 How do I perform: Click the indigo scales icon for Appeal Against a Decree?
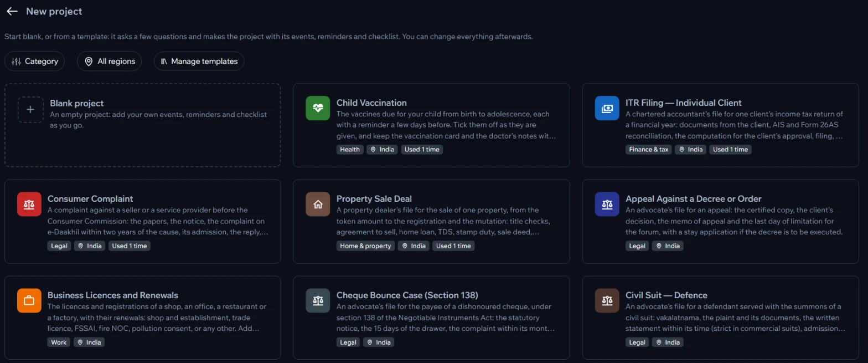coord(607,204)
